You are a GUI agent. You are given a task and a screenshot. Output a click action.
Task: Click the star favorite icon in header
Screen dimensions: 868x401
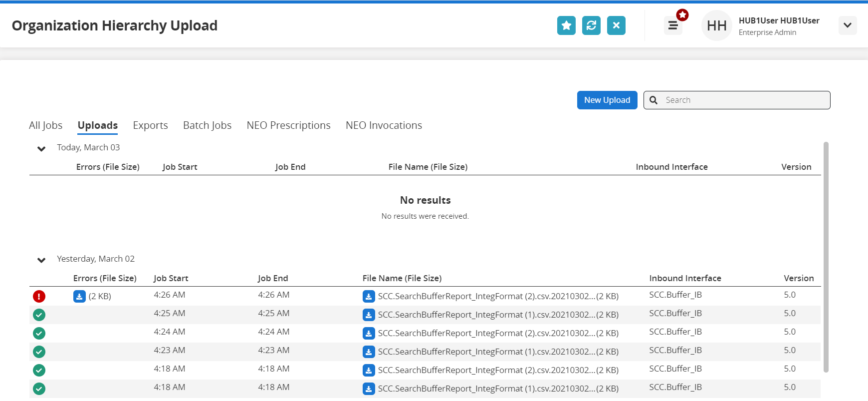566,25
